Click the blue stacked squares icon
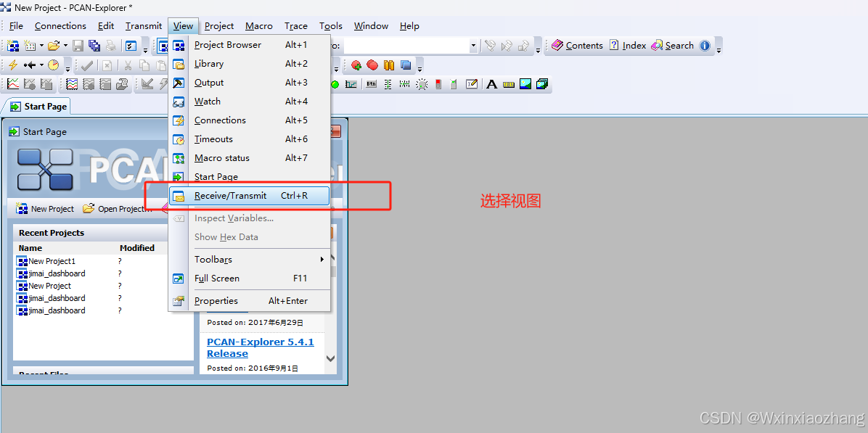Image resolution: width=868 pixels, height=433 pixels. [406, 65]
